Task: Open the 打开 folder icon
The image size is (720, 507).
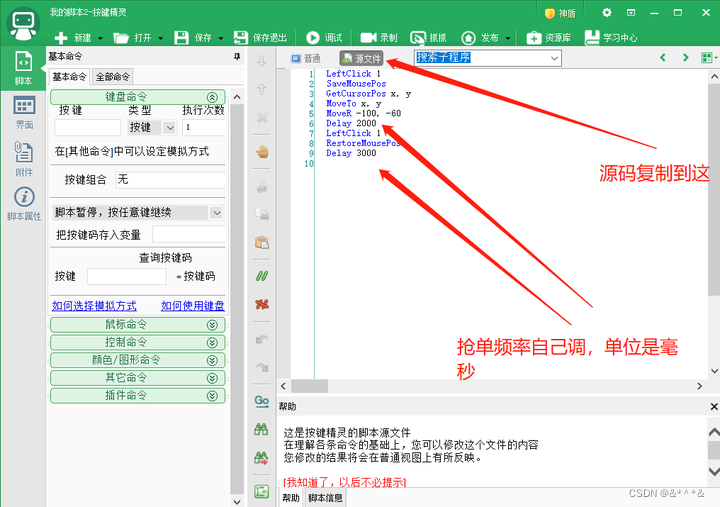Action: (121, 38)
